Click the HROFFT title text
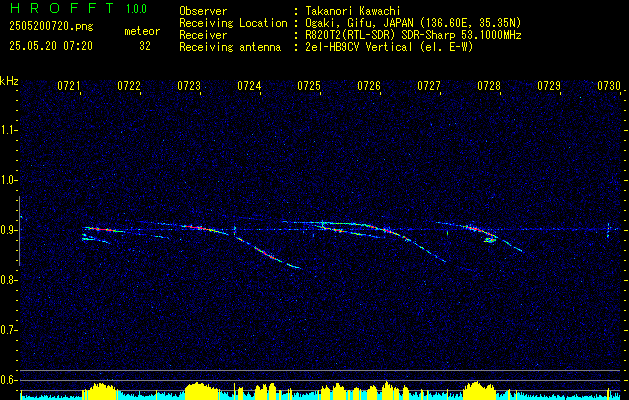Image resolution: width=629 pixels, height=400 pixels. pos(62,8)
